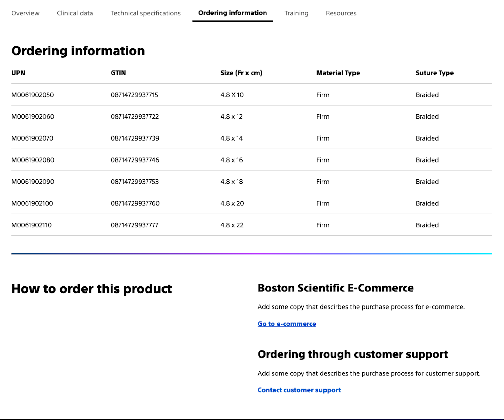Click the Ordering information page heading
The width and height of the screenshot is (504, 420).
(x=78, y=51)
